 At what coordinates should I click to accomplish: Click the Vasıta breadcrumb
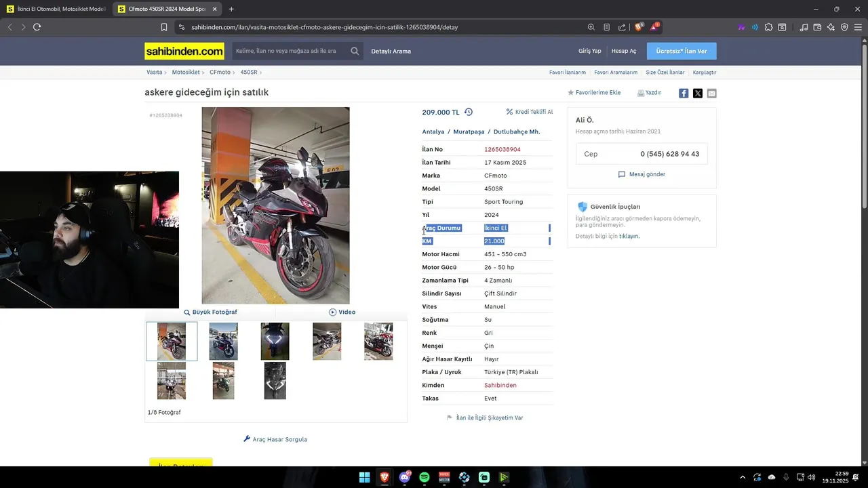(x=155, y=72)
